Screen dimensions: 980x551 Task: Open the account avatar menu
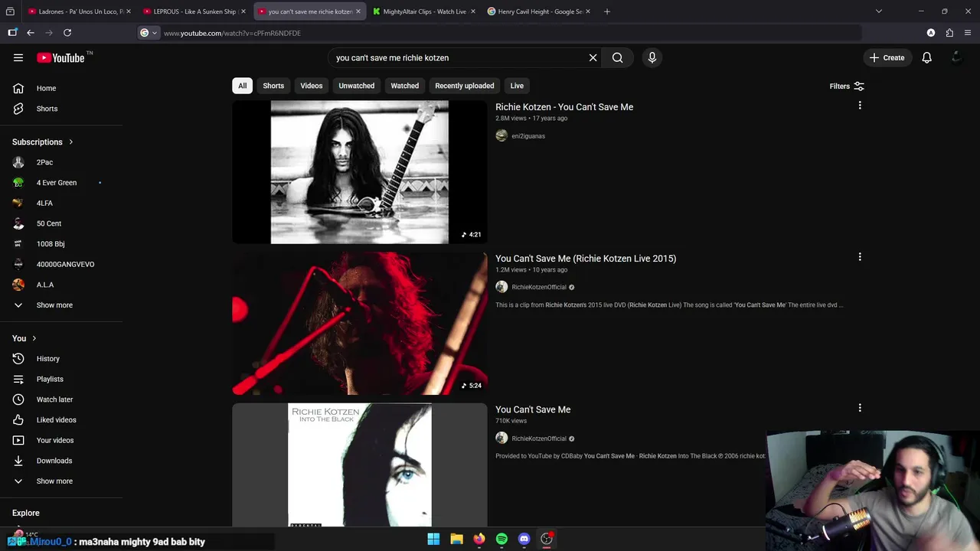(x=955, y=57)
